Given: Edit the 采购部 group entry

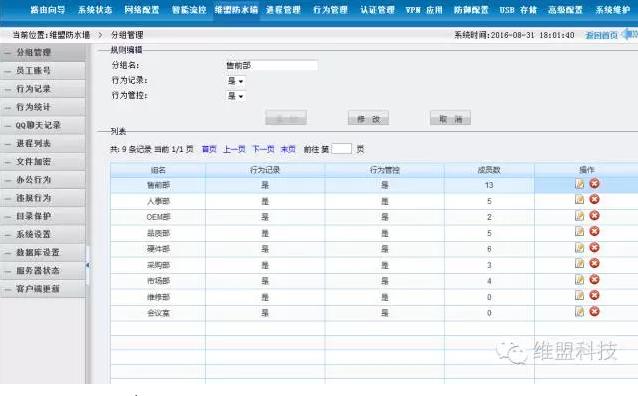Looking at the screenshot, I should (579, 263).
